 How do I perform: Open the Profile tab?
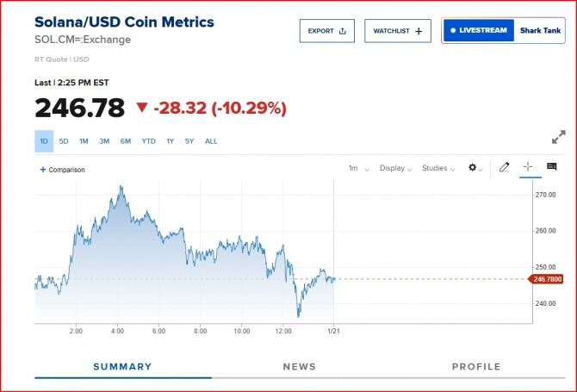click(x=476, y=366)
